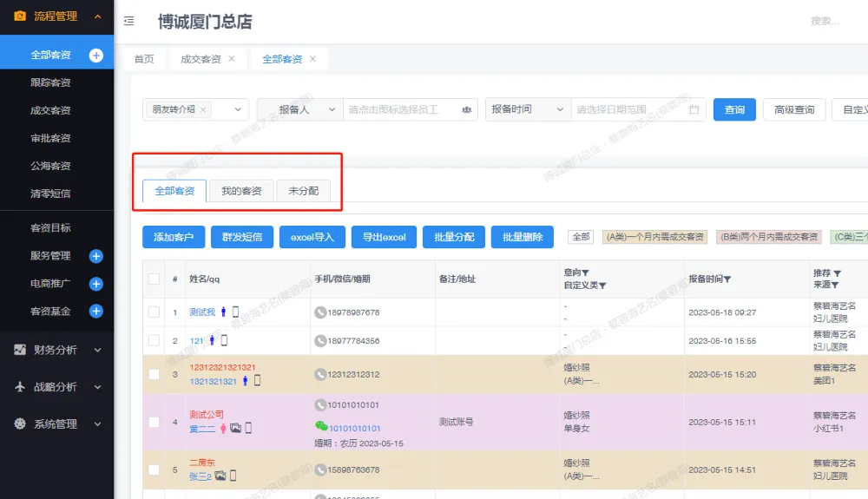This screenshot has height=499, width=868.
Task: Click WeChat icon in row 4
Action: click(x=320, y=427)
